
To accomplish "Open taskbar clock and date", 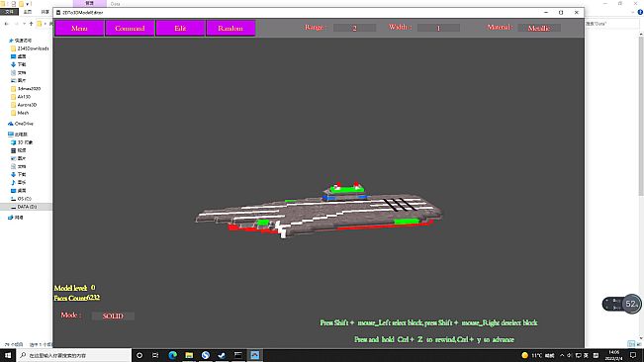I will coord(613,355).
